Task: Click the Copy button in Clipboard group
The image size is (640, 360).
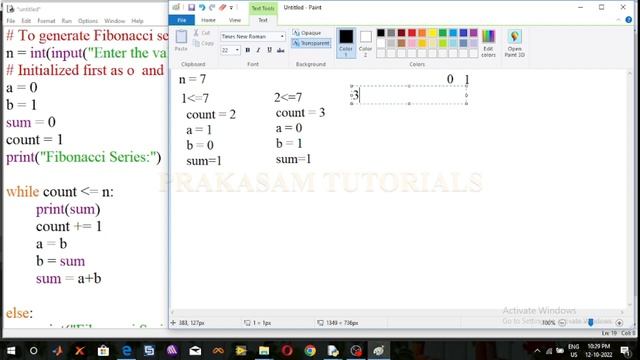Action: tap(203, 43)
